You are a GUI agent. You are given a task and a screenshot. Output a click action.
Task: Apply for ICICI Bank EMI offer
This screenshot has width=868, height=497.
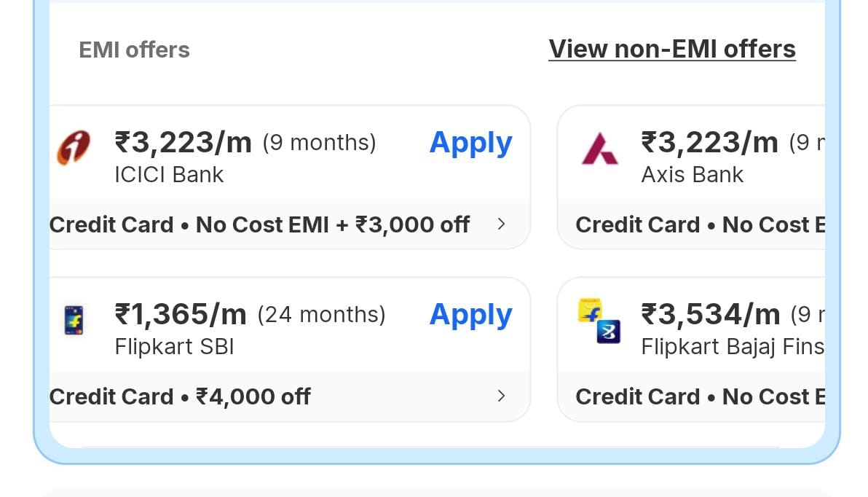coord(470,143)
